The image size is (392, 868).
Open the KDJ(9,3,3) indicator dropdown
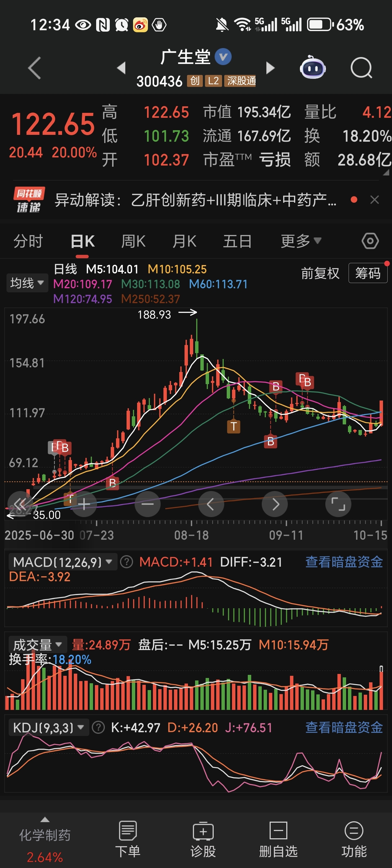click(x=49, y=728)
